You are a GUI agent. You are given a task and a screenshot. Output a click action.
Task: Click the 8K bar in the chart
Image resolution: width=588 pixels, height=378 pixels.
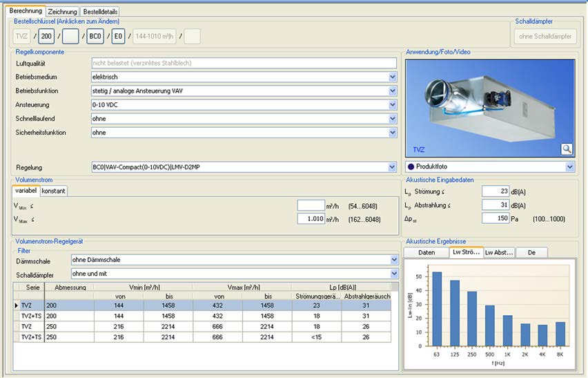tap(560, 334)
